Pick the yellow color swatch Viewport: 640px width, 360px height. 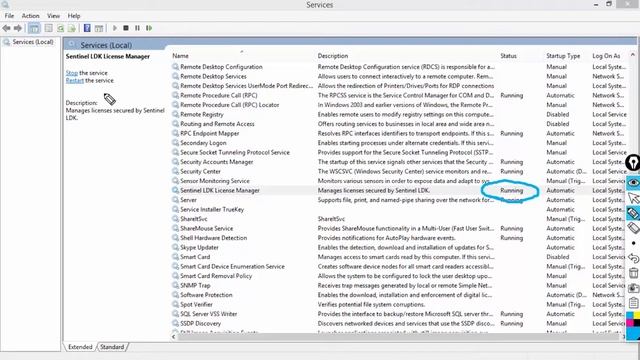pyautogui.click(x=637, y=316)
